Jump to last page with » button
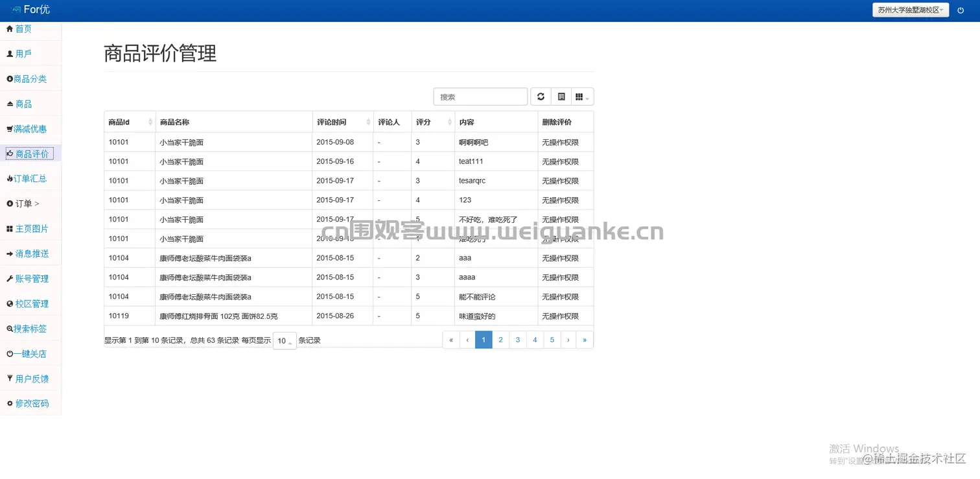 585,340
